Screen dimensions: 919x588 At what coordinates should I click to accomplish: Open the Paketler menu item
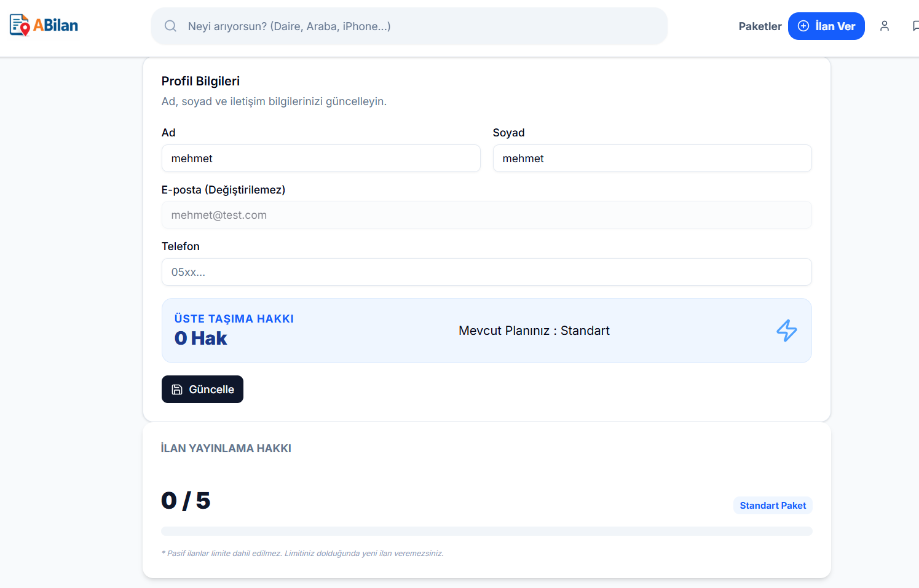tap(760, 26)
